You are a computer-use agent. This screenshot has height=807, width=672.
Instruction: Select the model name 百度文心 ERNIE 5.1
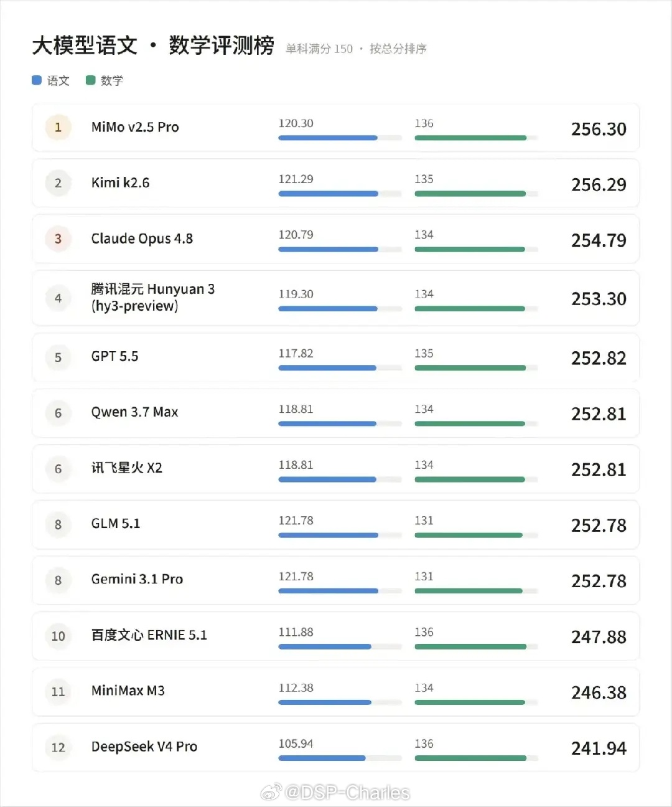pos(149,635)
